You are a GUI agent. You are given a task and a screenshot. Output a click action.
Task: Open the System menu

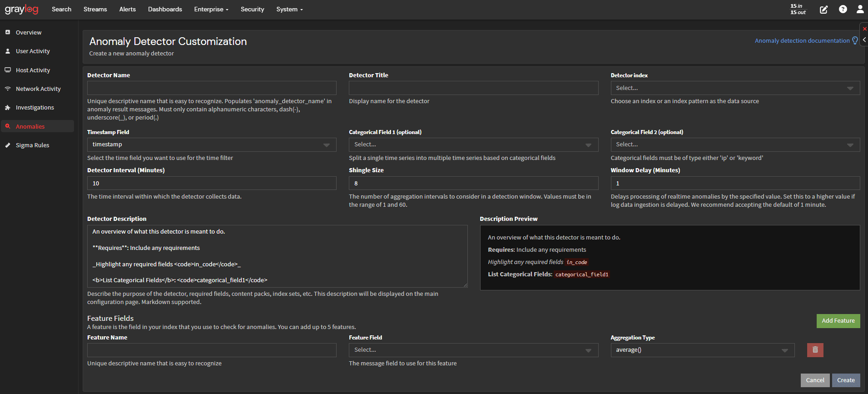289,10
